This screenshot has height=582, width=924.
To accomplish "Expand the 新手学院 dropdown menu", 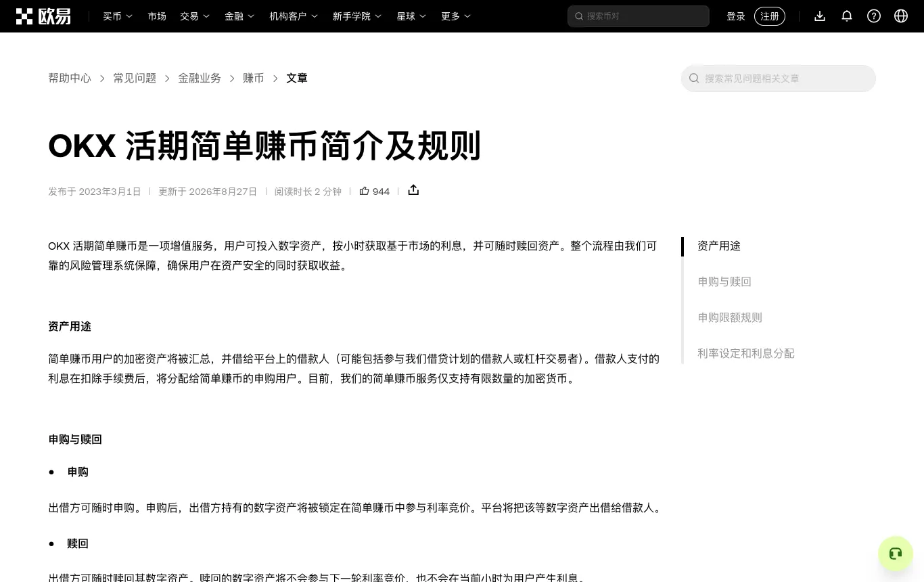I will (357, 16).
